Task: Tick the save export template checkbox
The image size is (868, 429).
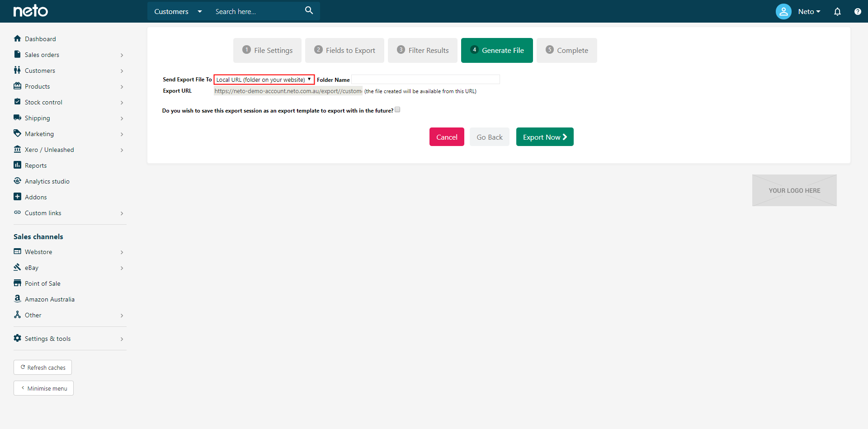Action: point(397,110)
